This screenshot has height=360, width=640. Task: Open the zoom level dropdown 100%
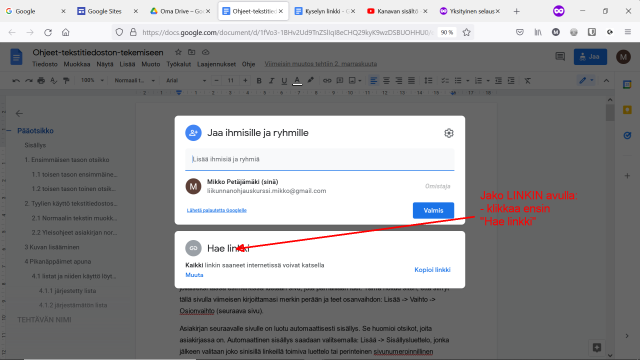[x=92, y=80]
